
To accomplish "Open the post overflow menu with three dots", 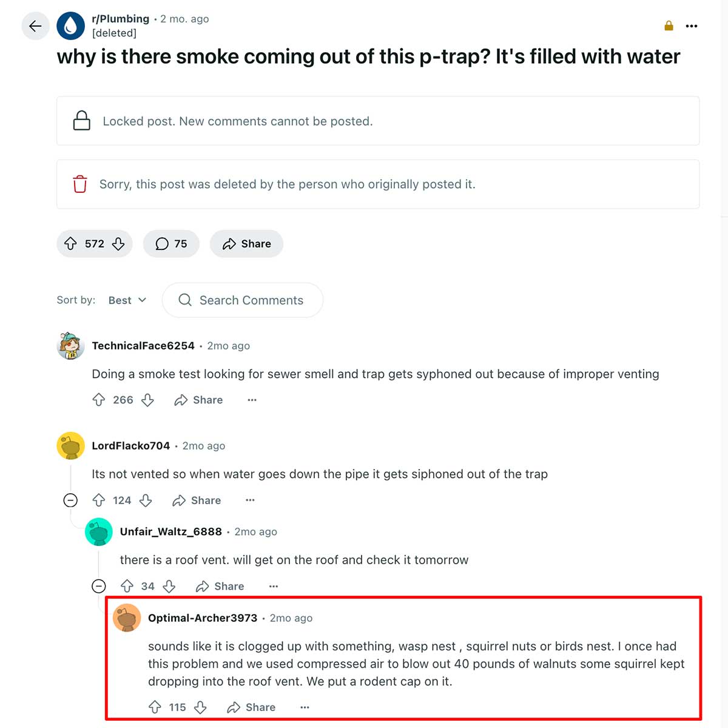I will (692, 25).
